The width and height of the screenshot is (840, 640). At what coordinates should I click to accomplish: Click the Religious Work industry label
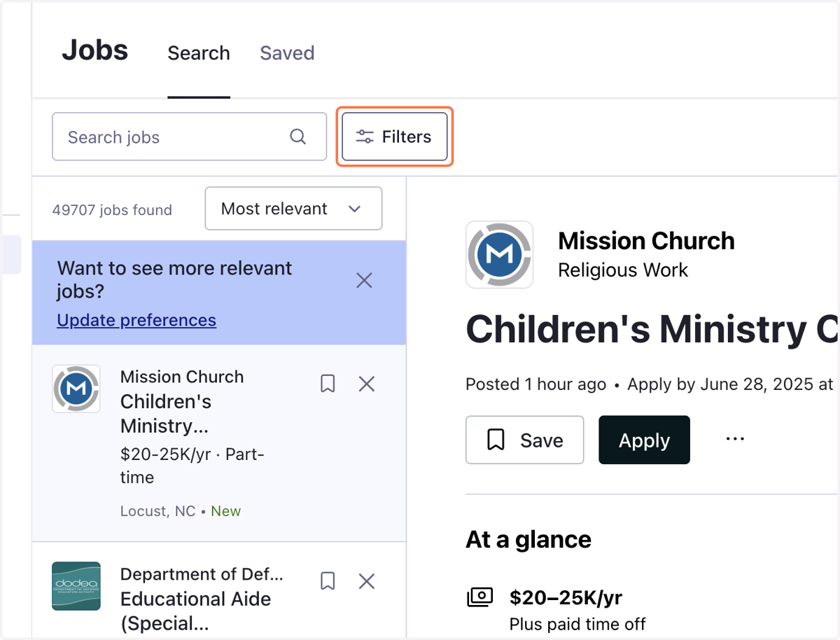[623, 270]
